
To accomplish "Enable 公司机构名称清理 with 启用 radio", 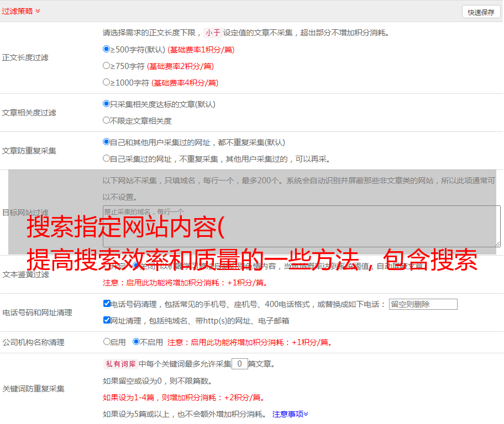I will coord(107,342).
